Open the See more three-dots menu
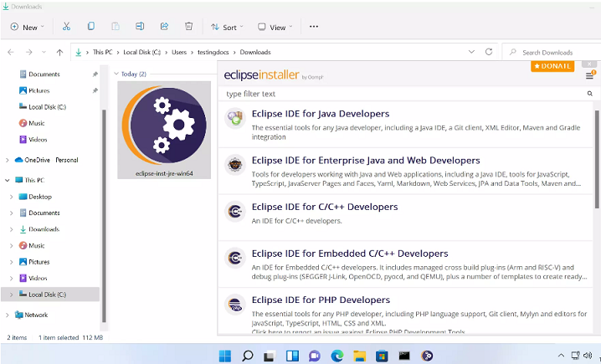Screen dimensions: 601x364 [314, 27]
